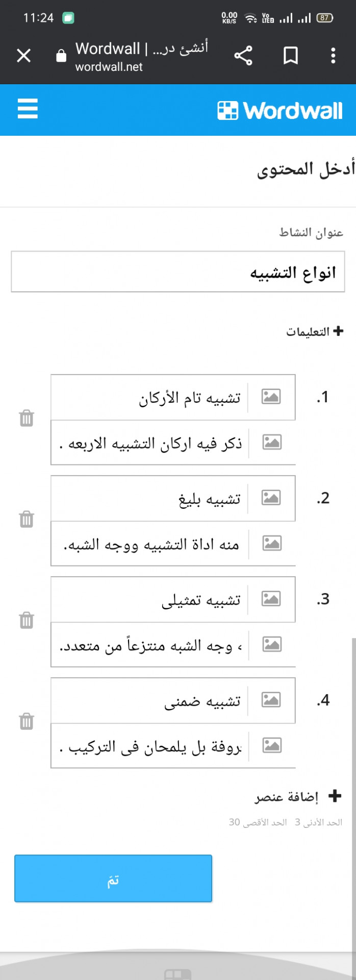Add image to تشبيه ضمنى definition row
This screenshot has width=356, height=980.
point(272,746)
